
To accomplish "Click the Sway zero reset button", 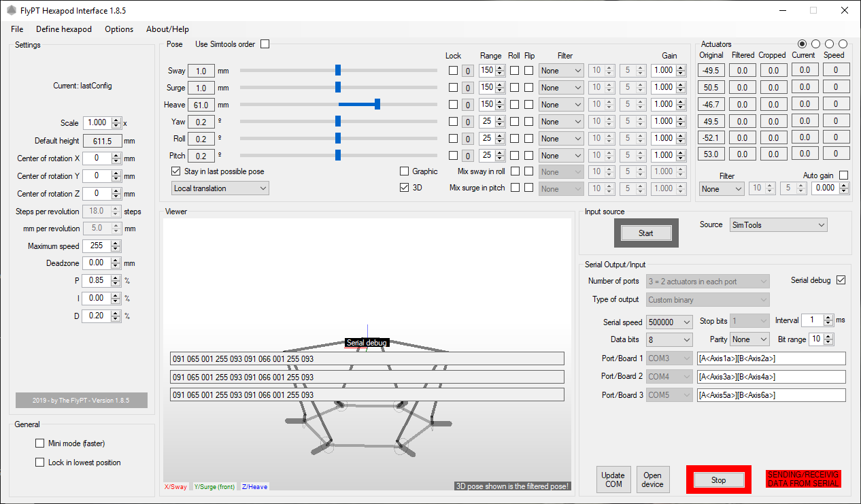I will coord(468,71).
